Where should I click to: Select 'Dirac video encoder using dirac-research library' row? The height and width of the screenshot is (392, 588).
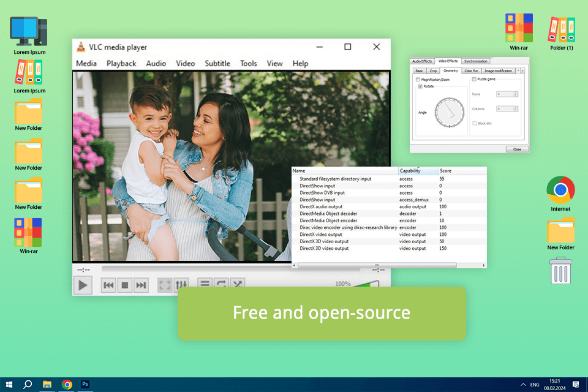[x=389, y=227]
